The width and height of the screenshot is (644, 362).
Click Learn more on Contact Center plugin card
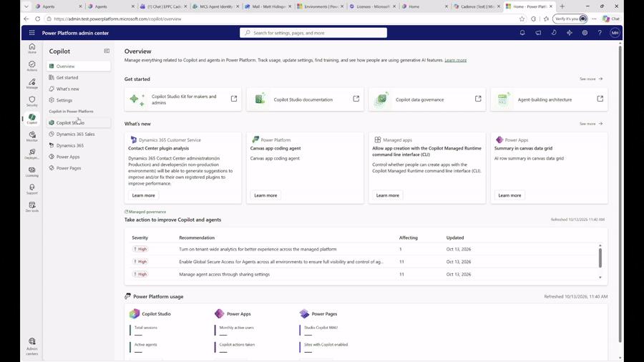(x=143, y=195)
